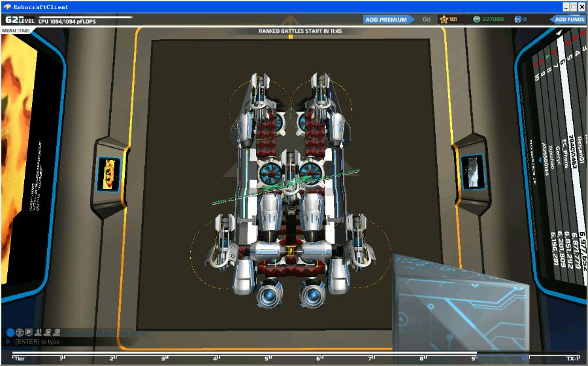Open the platoon chat P shield icon
The width and height of the screenshot is (588, 366).
[29, 332]
